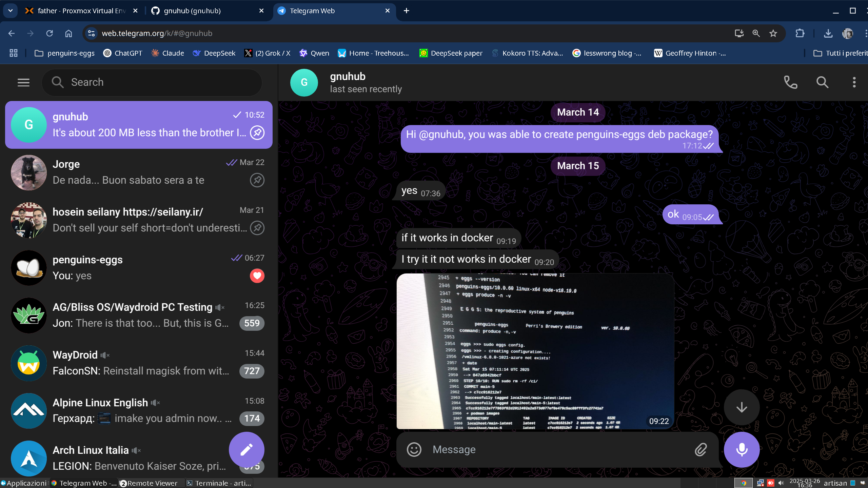Screen dimensions: 868x488
Task: Bookmark this page with the star icon
Action: [773, 33]
